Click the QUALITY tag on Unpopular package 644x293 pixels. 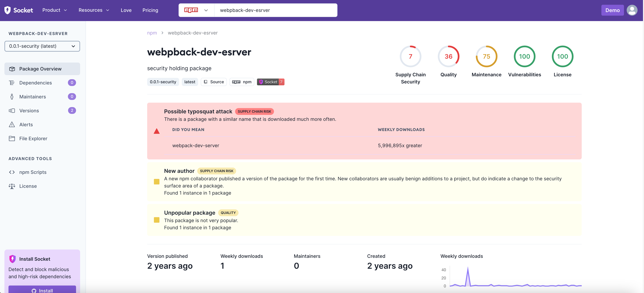click(228, 213)
